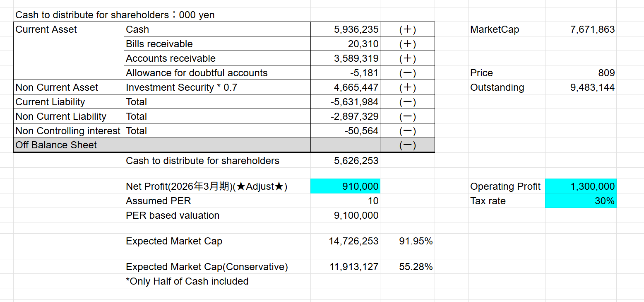Click the 'Net Profit(2026年3月期)(★Adjust★)' label
The height and width of the screenshot is (302, 644).
click(x=207, y=187)
